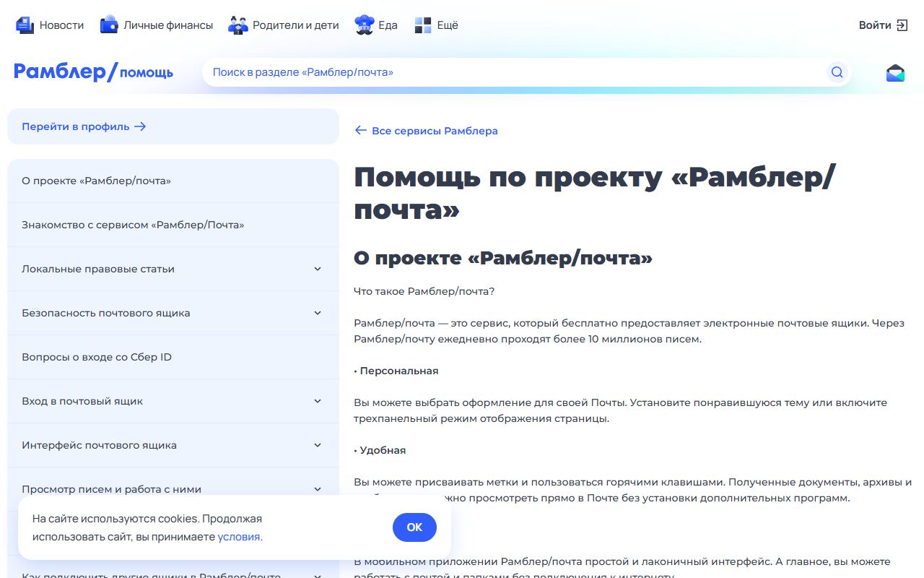Click the «О проекте «Рамблер/почта»» subheading
This screenshot has height=578, width=924.
(503, 258)
